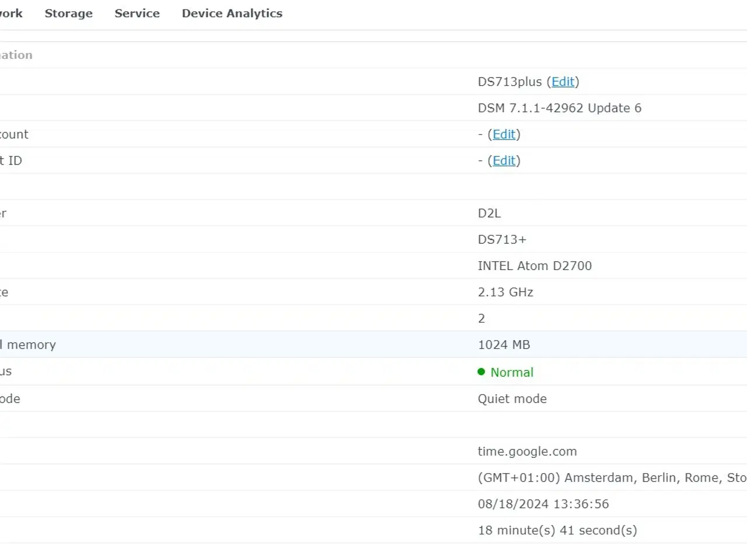747x560 pixels.
Task: Select the 18 minute(s) 41 second(s) uptime
Action: pos(557,530)
